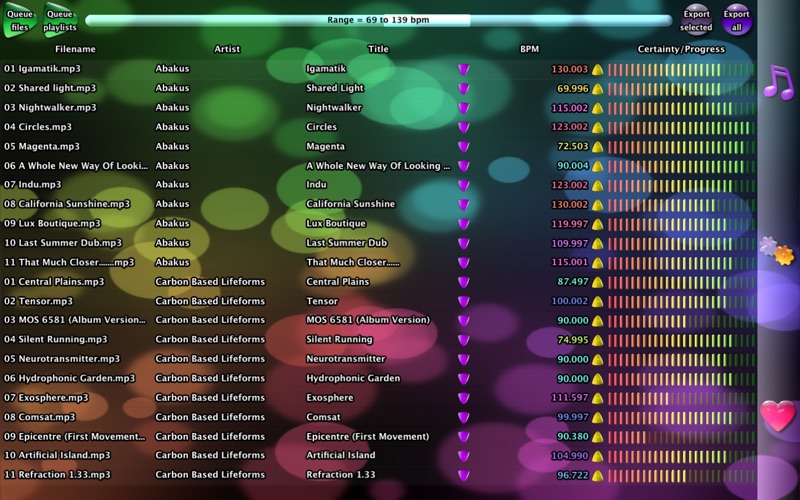Click Abakus artist in Magenta row
The width and height of the screenshot is (800, 500).
click(172, 146)
